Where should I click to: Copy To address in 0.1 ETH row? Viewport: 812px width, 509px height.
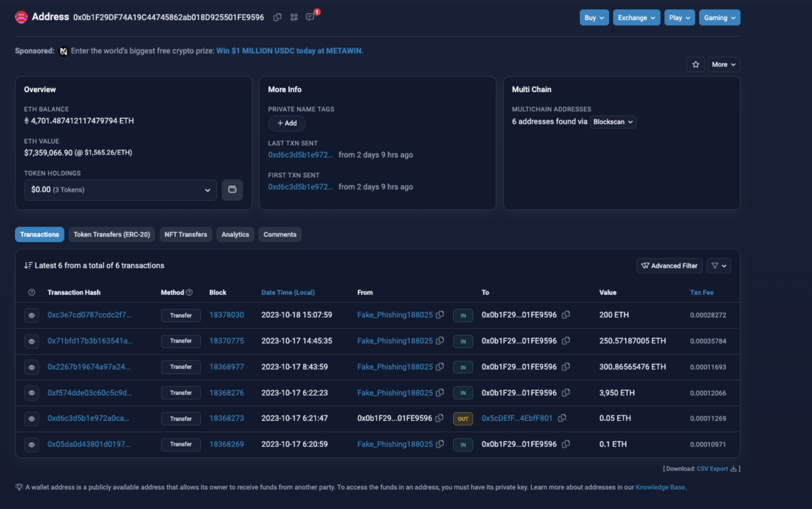point(566,444)
